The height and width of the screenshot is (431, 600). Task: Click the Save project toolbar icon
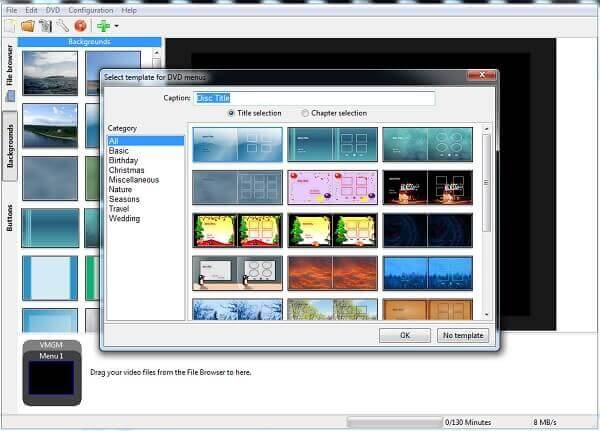tap(46, 26)
